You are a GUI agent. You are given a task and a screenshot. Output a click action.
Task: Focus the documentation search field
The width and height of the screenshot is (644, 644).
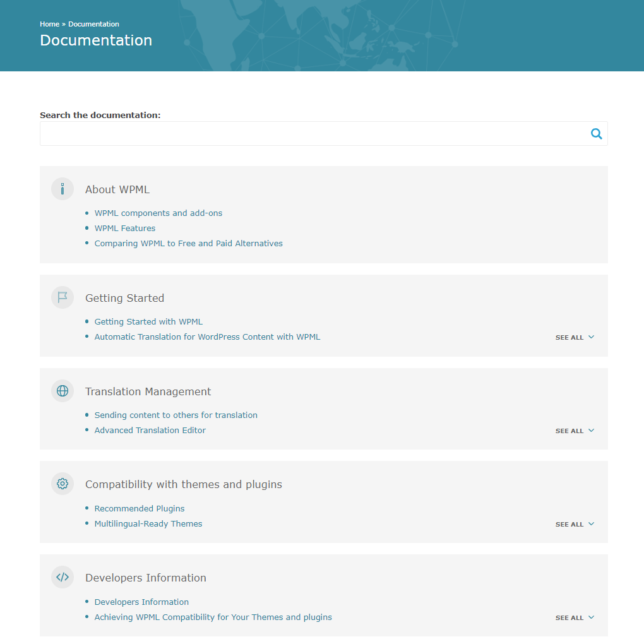click(324, 133)
